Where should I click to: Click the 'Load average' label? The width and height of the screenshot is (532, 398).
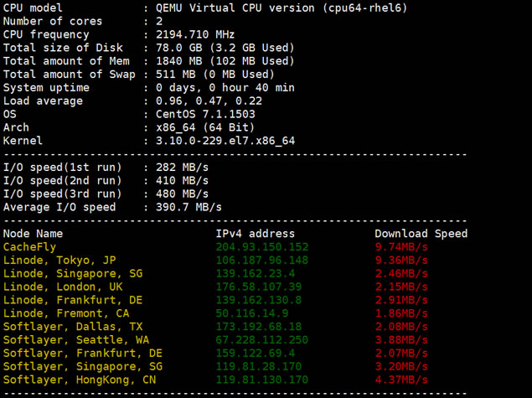[43, 101]
